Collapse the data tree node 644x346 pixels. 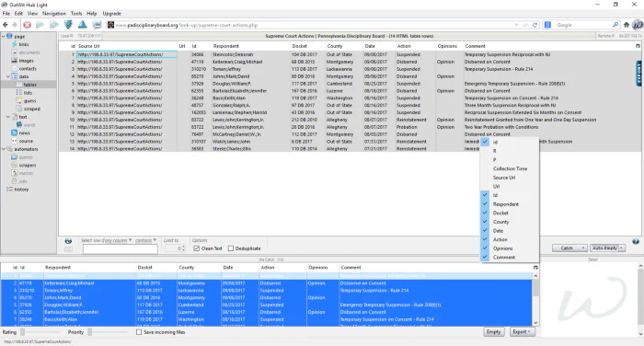point(7,76)
